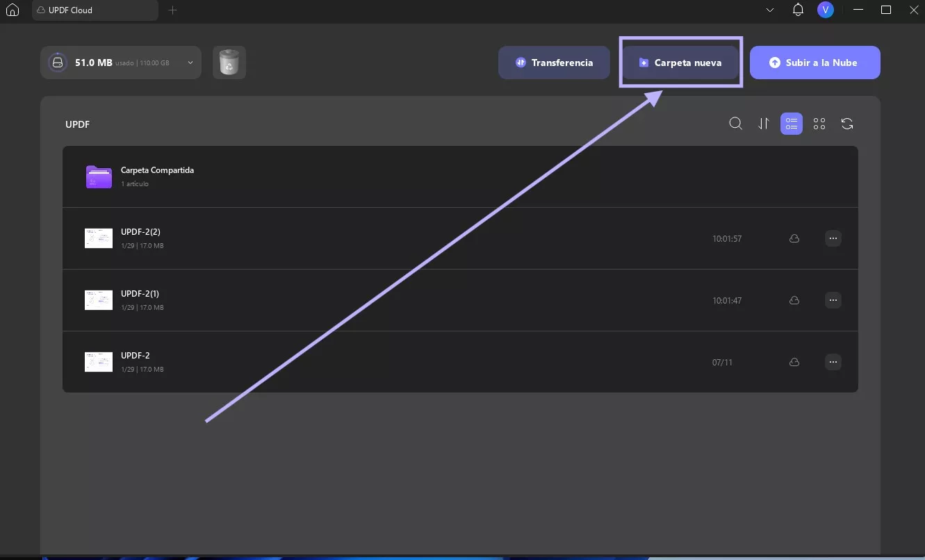The width and height of the screenshot is (925, 560).
Task: Open the user avatar V menu
Action: tap(826, 10)
